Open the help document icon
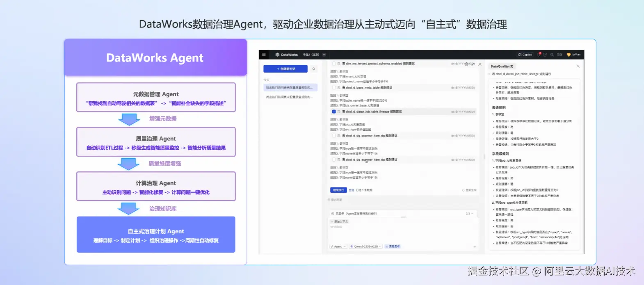The image size is (644, 285). coord(546,55)
